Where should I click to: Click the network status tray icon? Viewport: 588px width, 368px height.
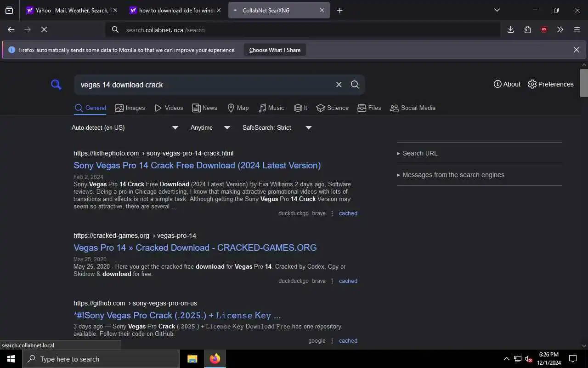(x=518, y=359)
